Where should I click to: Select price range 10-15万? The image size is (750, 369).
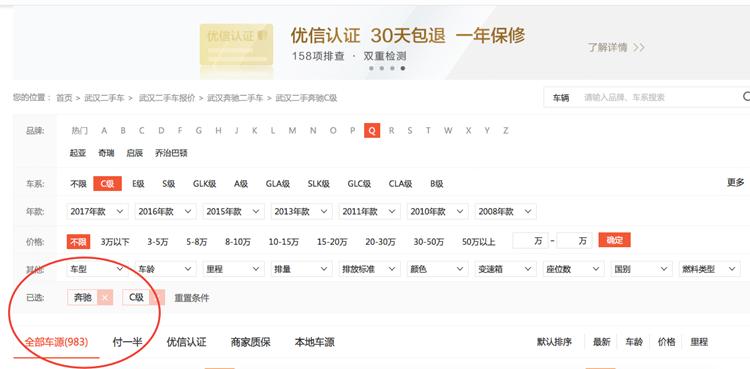point(284,242)
